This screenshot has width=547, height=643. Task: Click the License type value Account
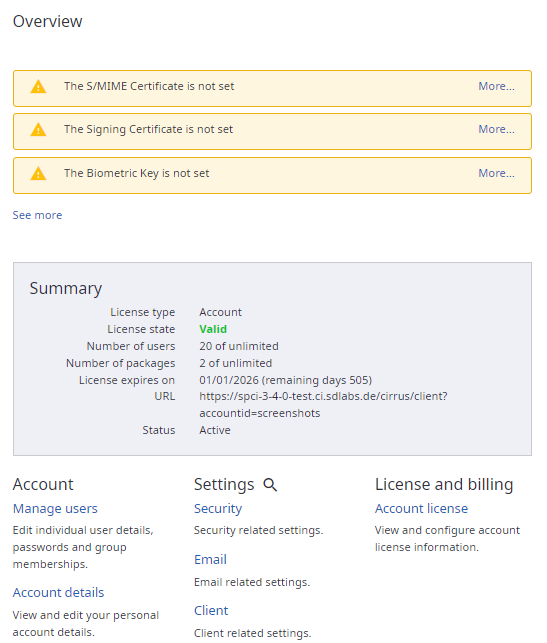pyautogui.click(x=220, y=312)
